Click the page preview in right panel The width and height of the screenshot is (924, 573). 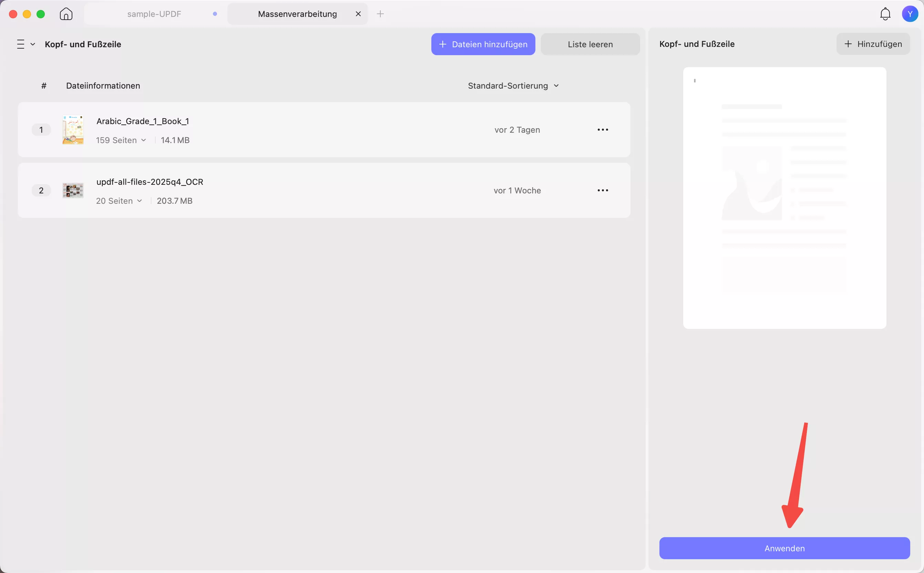click(784, 198)
